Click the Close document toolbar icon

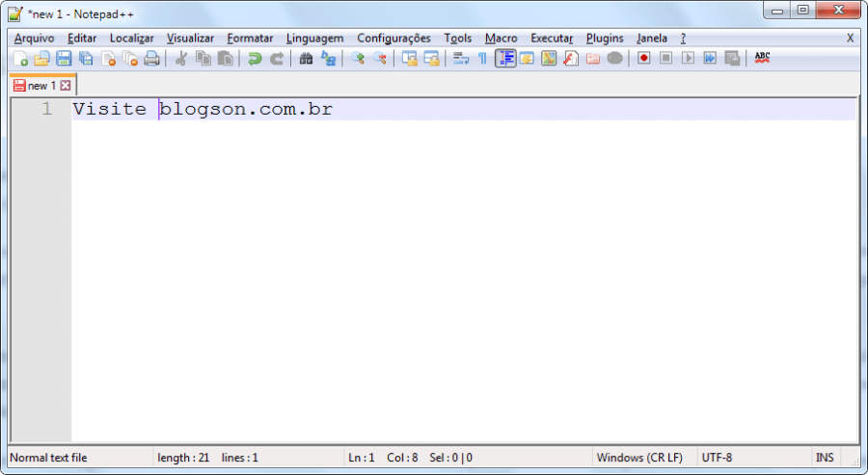tap(108, 58)
